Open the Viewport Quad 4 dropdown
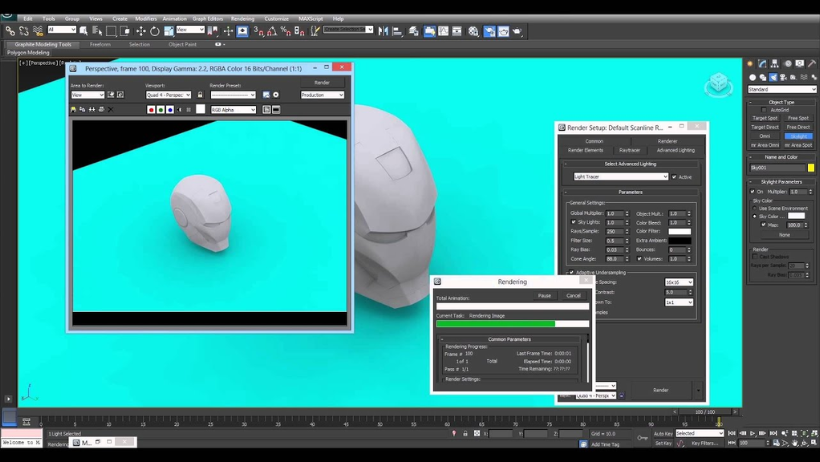Image resolution: width=820 pixels, height=462 pixels. click(168, 95)
